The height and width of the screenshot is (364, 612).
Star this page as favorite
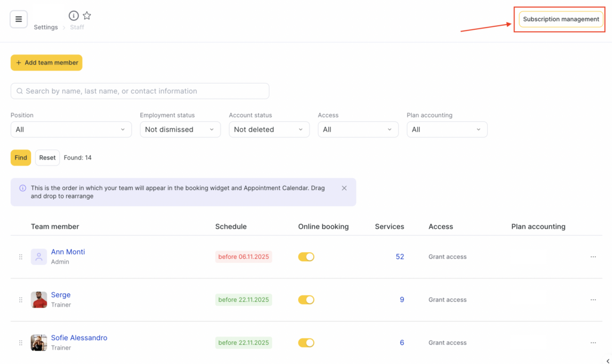(87, 16)
